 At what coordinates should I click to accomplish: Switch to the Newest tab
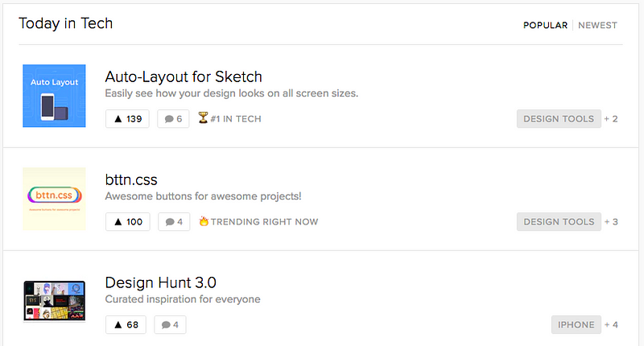point(597,26)
